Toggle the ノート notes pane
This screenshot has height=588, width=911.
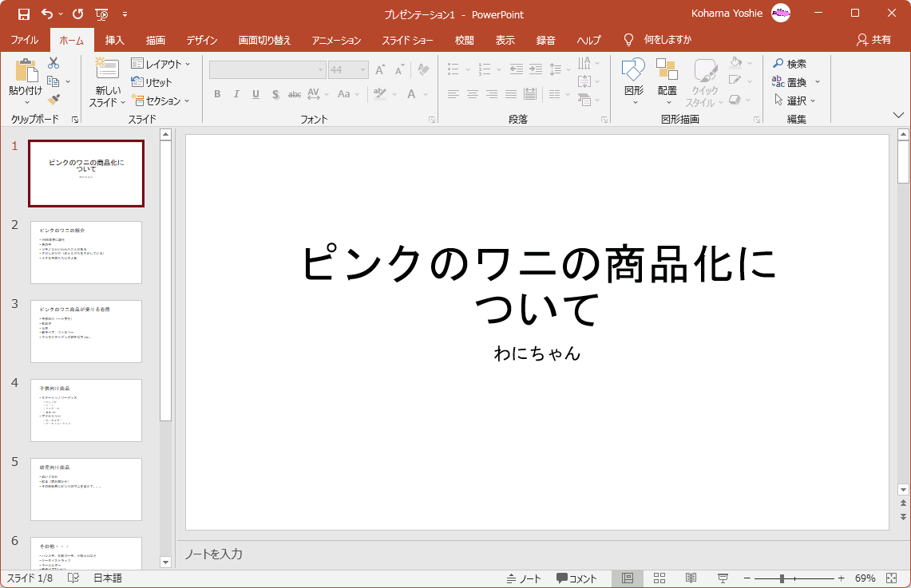click(x=524, y=578)
